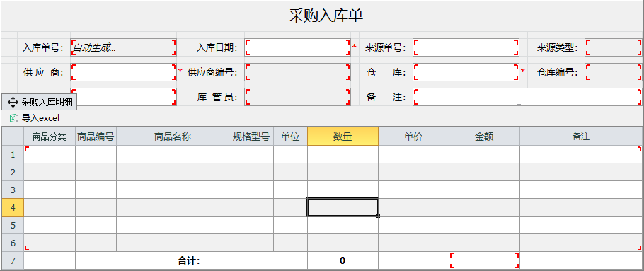Screen dimensions: 644x271
Task: Select the 金额 column header
Action: (x=484, y=137)
